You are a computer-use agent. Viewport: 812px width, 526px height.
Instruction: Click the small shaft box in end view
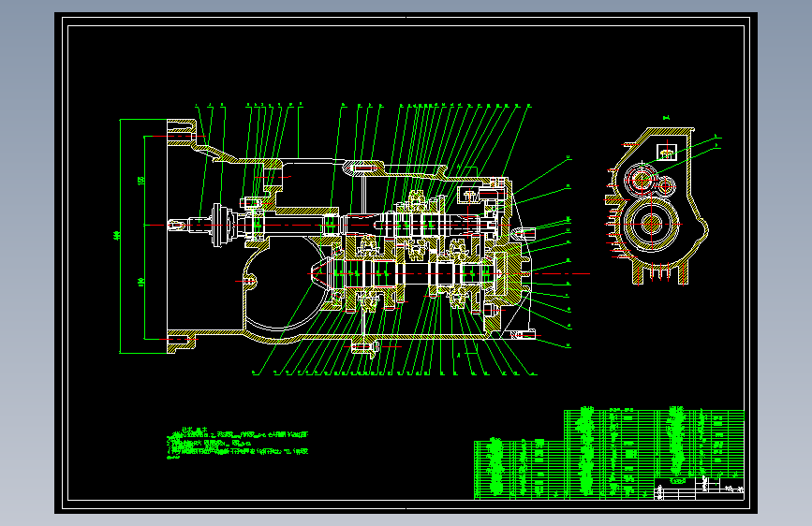[667, 153]
